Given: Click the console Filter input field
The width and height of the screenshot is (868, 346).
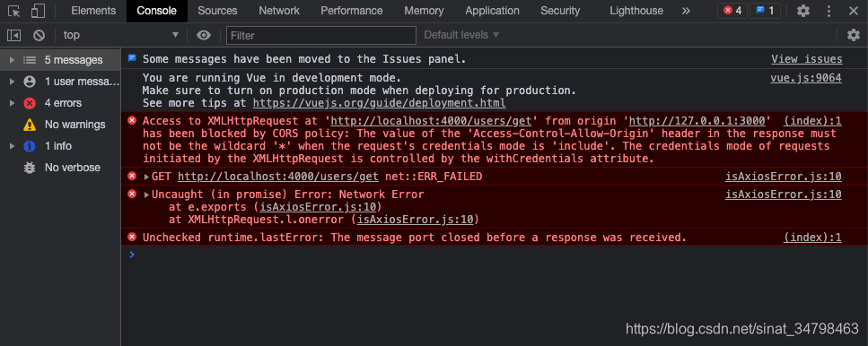Looking at the screenshot, I should 321,35.
